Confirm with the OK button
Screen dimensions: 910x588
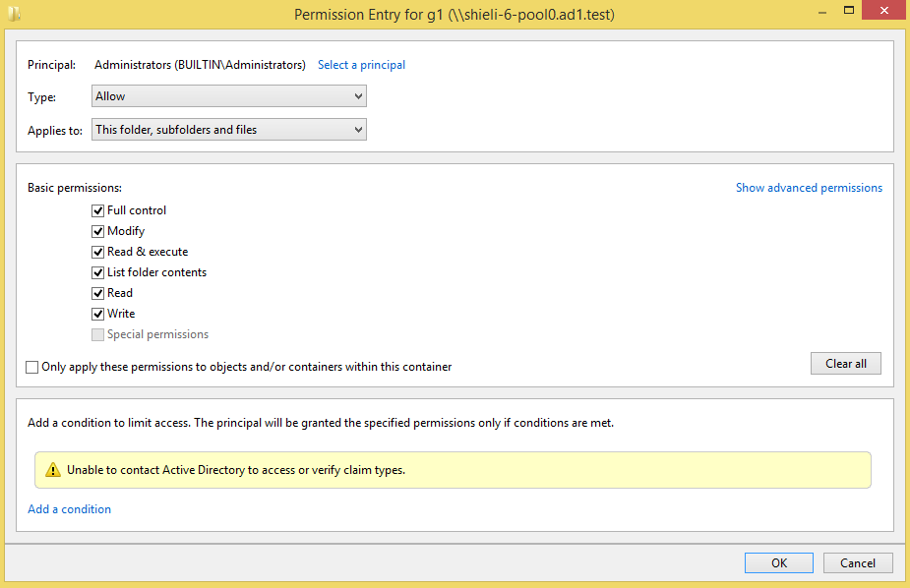(x=779, y=563)
